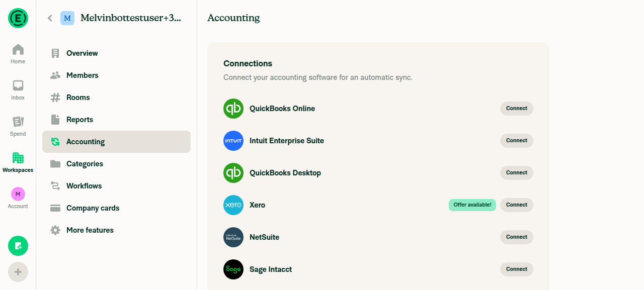Image resolution: width=644 pixels, height=290 pixels.
Task: Click the workspace avatar M
Action: (x=67, y=18)
